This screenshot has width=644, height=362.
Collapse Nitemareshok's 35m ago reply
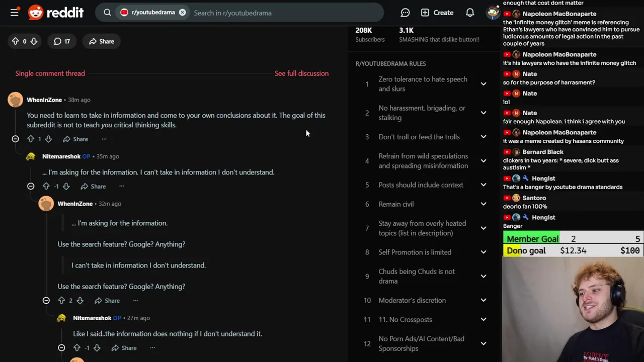click(31, 186)
